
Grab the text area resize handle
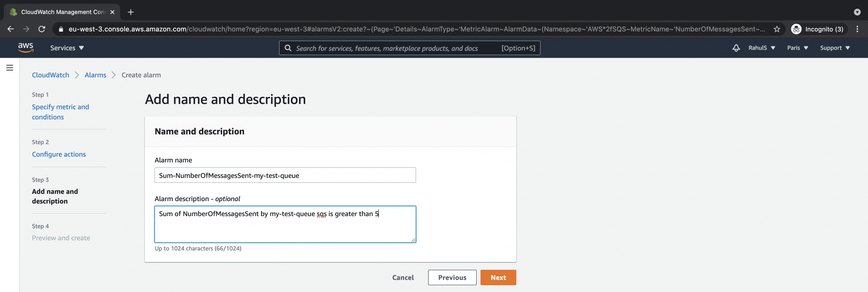point(413,240)
